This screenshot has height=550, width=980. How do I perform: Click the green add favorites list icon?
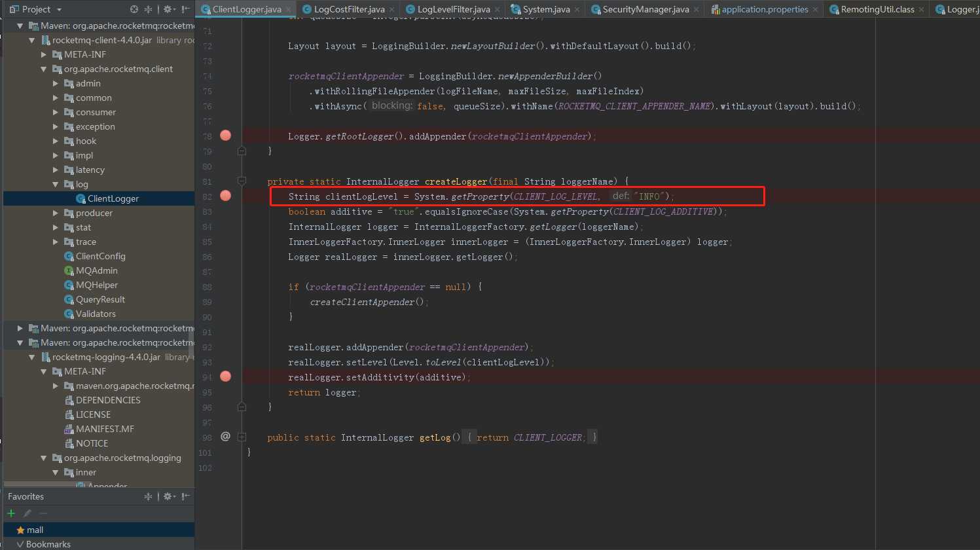(11, 513)
